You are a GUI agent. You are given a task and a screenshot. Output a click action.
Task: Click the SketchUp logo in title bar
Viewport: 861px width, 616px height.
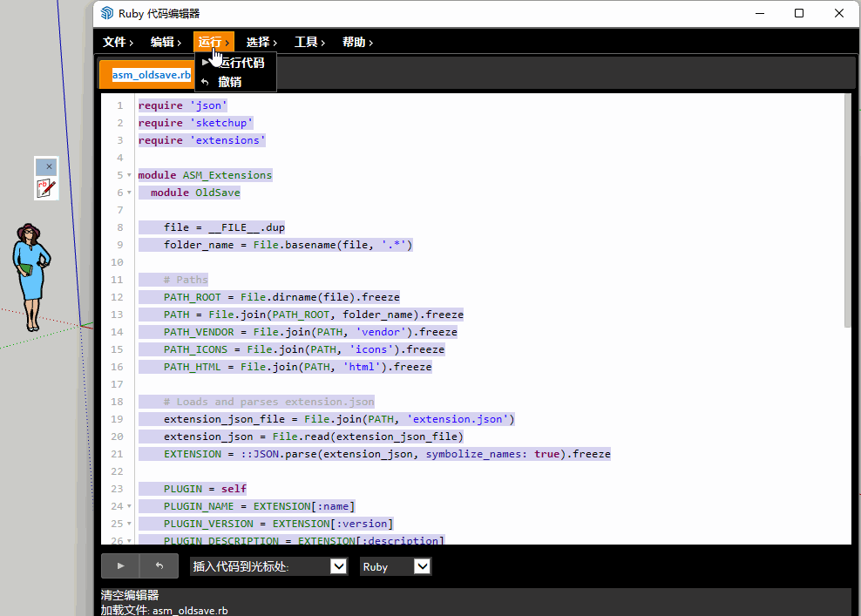point(106,13)
